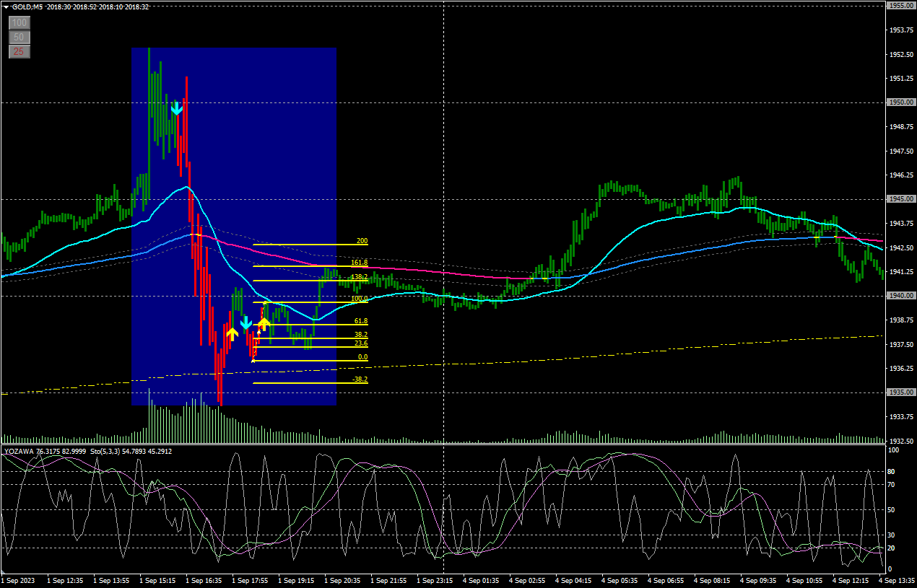Select the 61.8 Fibonacci level label
Screen dimensions: 917x588
pyautogui.click(x=361, y=321)
